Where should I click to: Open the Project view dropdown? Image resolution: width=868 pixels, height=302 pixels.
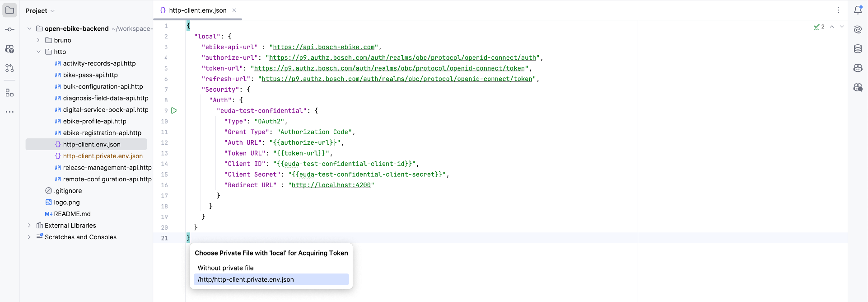(x=40, y=11)
